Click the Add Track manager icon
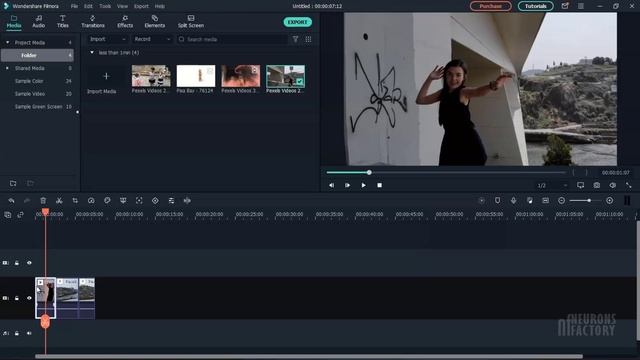 8,215
